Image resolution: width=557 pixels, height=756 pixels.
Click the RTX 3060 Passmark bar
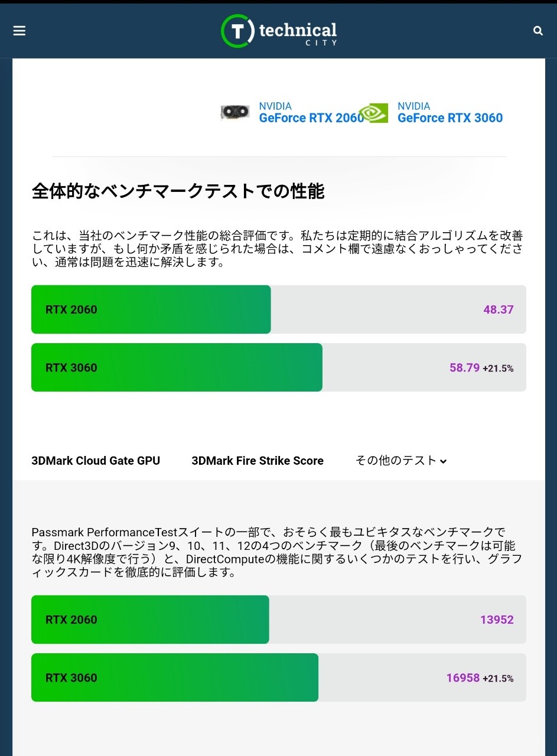tap(175, 677)
